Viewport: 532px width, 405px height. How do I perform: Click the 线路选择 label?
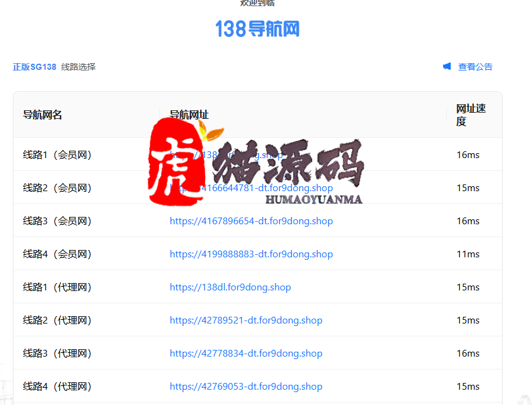click(x=78, y=67)
